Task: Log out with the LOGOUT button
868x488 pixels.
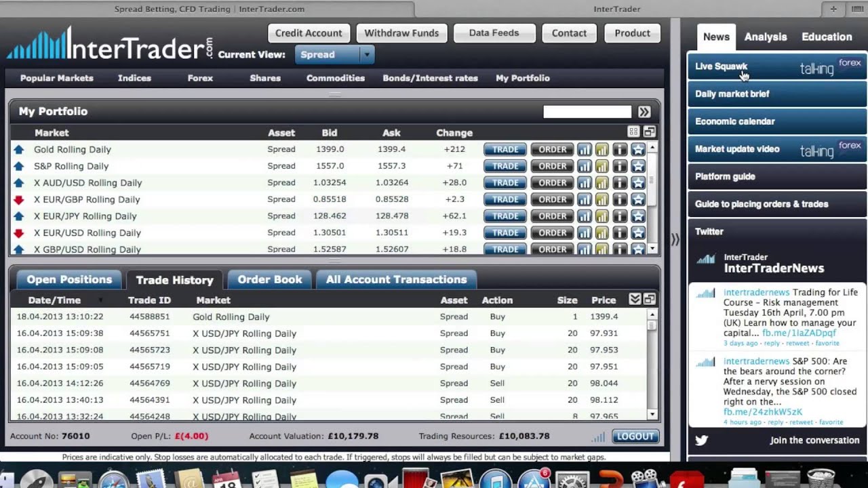Action: [x=635, y=436]
